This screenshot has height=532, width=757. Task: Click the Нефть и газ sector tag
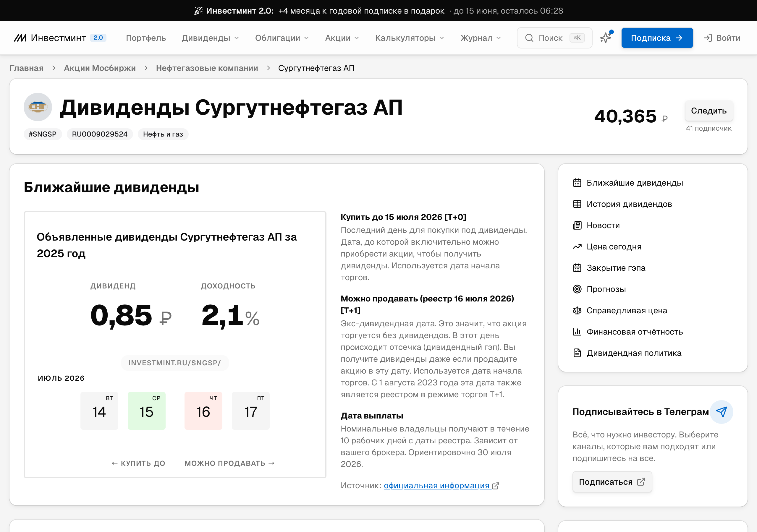[x=163, y=134]
